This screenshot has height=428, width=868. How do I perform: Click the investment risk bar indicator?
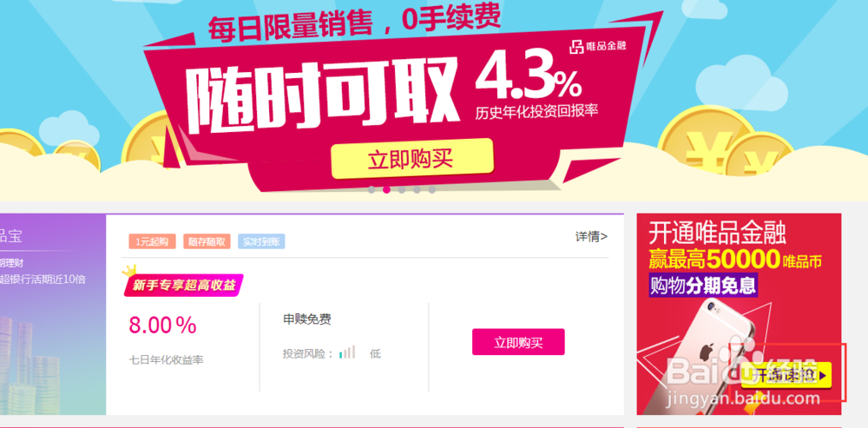pos(347,352)
